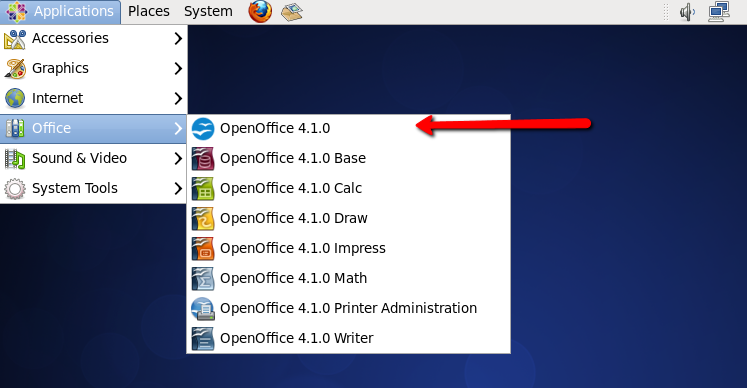
Task: Click the yellow OpenOffice Draw icon
Action: click(x=203, y=219)
